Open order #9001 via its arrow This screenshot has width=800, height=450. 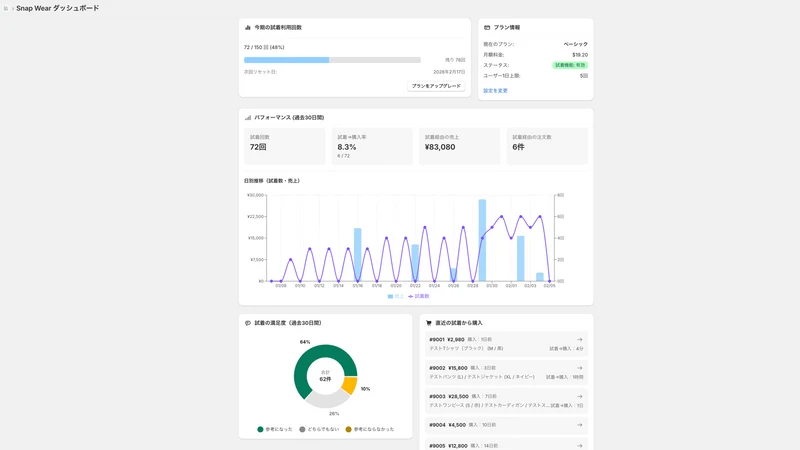pos(580,339)
